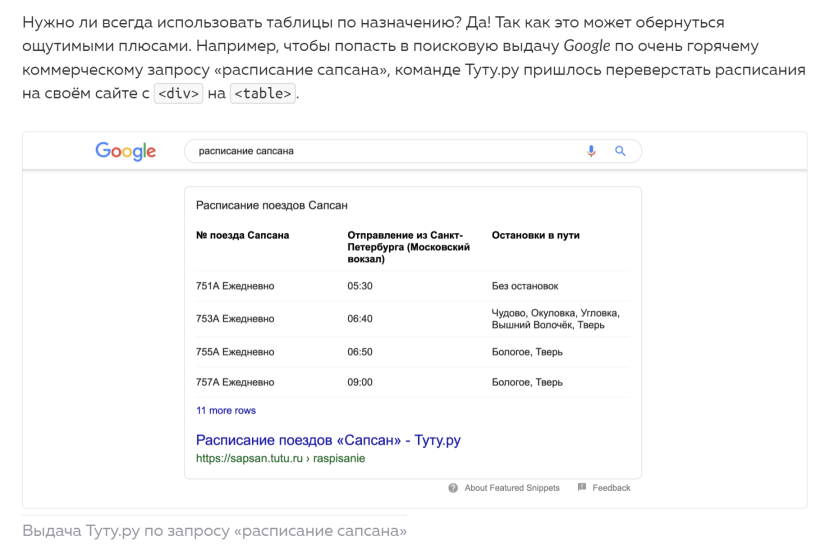Viewport: 820px width, 558px height.
Task: Click the <div> code tag
Action: (178, 94)
